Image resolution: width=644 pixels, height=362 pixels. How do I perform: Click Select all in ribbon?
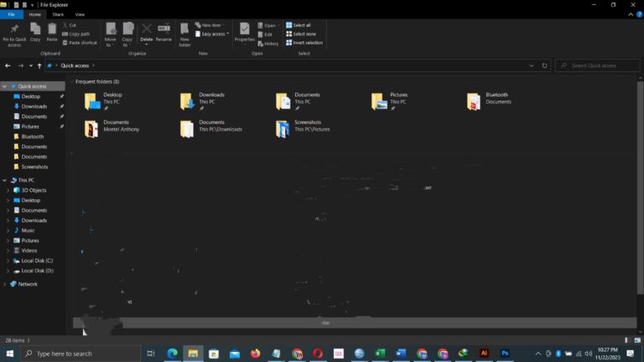click(299, 25)
